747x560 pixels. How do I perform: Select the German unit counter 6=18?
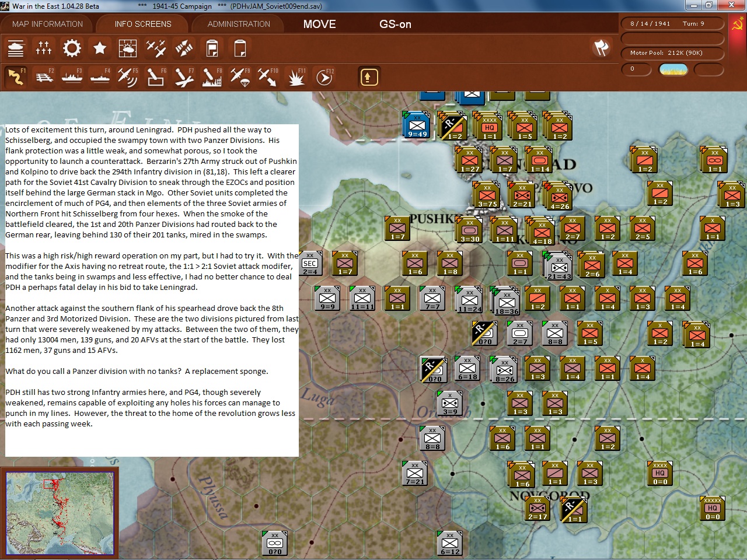467,368
